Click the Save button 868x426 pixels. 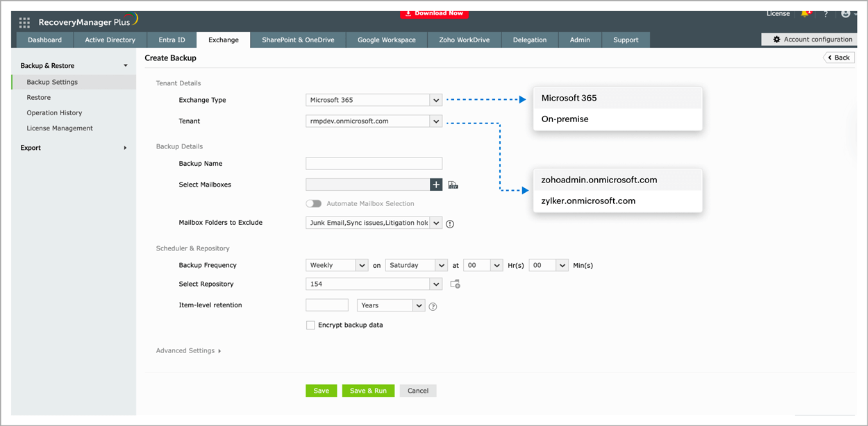click(x=321, y=391)
